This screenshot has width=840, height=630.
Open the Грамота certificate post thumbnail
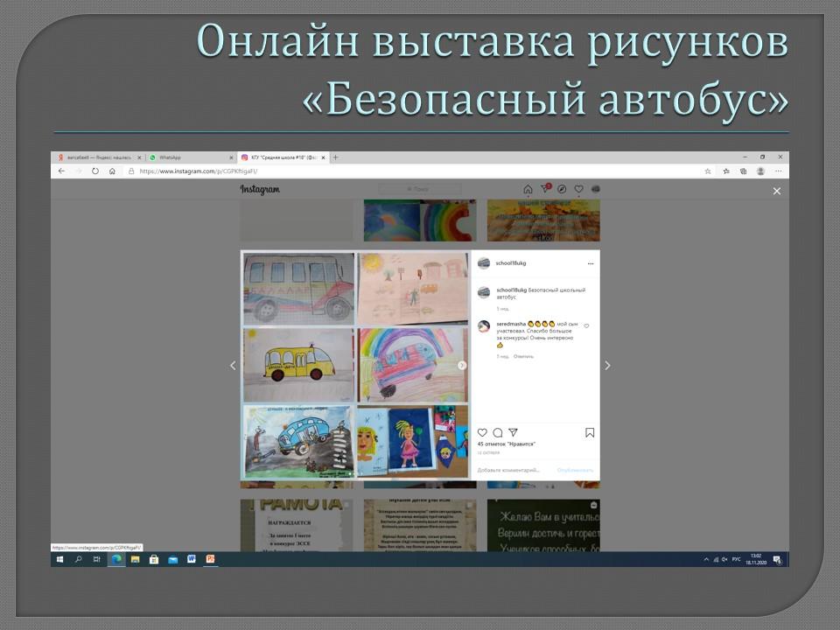coord(297,525)
